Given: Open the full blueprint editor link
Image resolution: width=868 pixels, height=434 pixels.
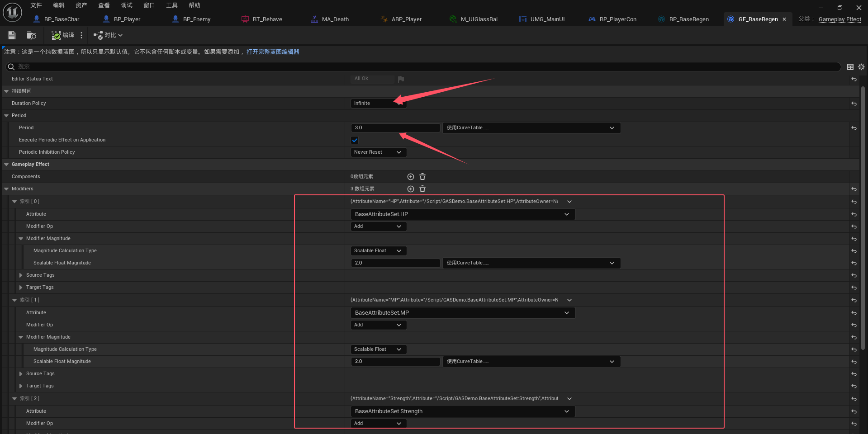Looking at the screenshot, I should [273, 52].
